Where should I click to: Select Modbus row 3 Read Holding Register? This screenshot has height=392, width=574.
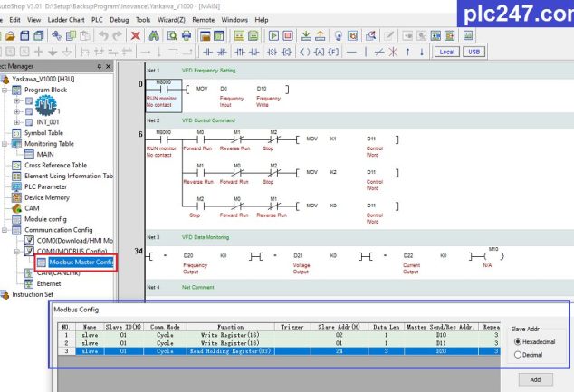279,351
